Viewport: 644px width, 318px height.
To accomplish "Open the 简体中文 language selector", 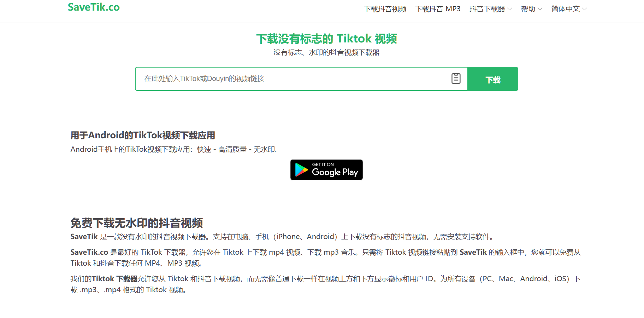I will (569, 9).
